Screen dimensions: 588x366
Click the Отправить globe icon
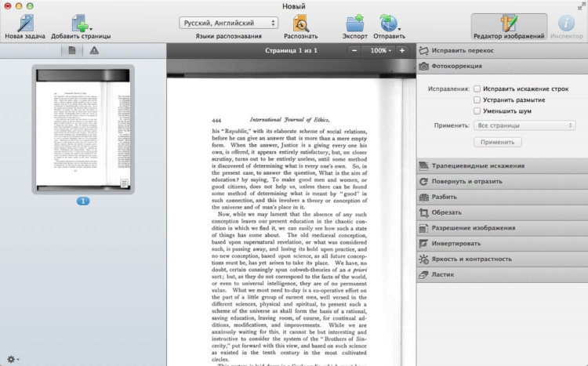388,24
